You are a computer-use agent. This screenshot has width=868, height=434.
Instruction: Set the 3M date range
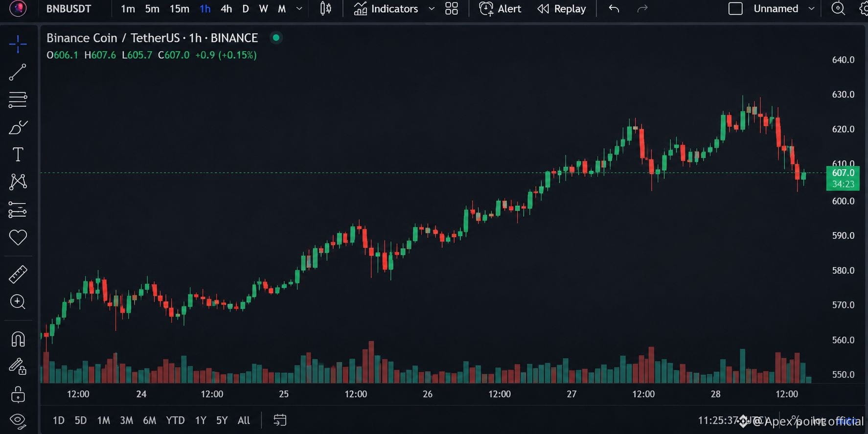(127, 420)
